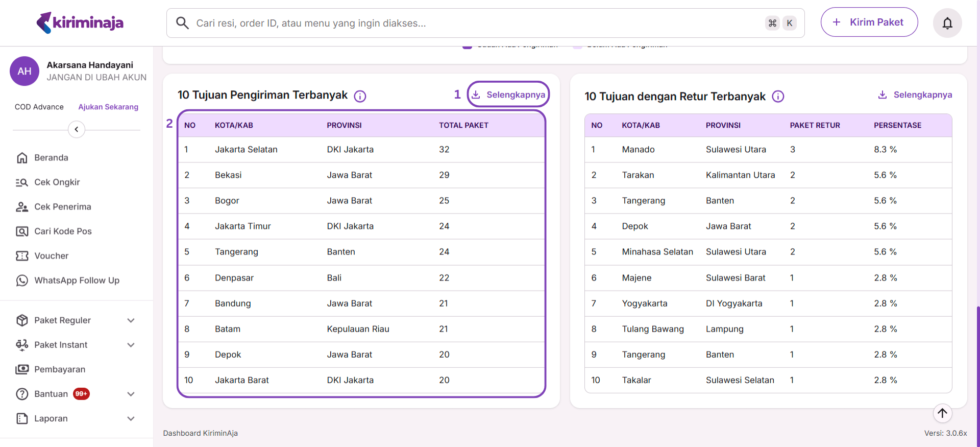Click the Ajukan Sekarang link
This screenshot has width=980, height=447.
(108, 107)
